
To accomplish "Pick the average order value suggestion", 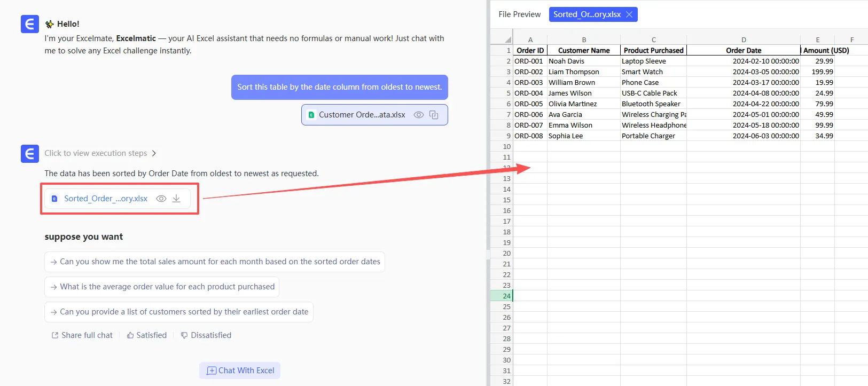I will 162,287.
